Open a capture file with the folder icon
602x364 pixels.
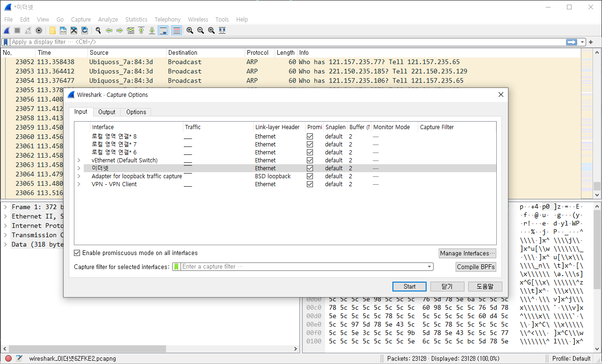52,30
